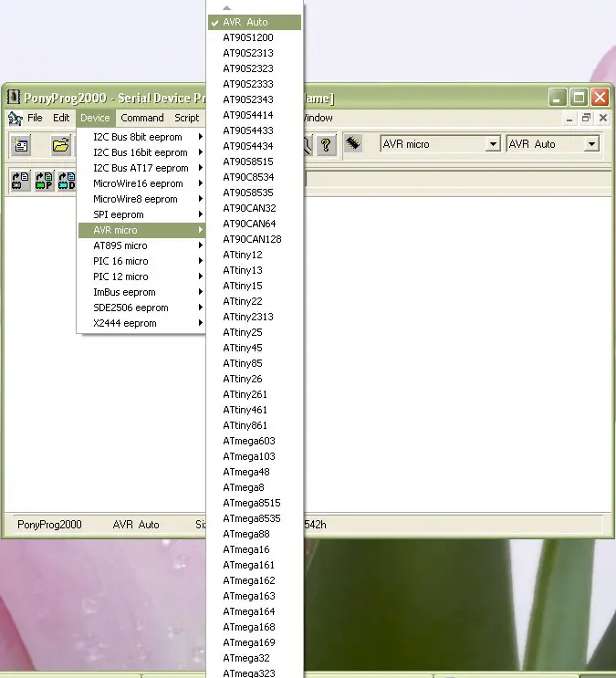Viewport: 616px width, 678px height.
Task: Expand the ImBus eeprom submenu
Action: (x=141, y=292)
